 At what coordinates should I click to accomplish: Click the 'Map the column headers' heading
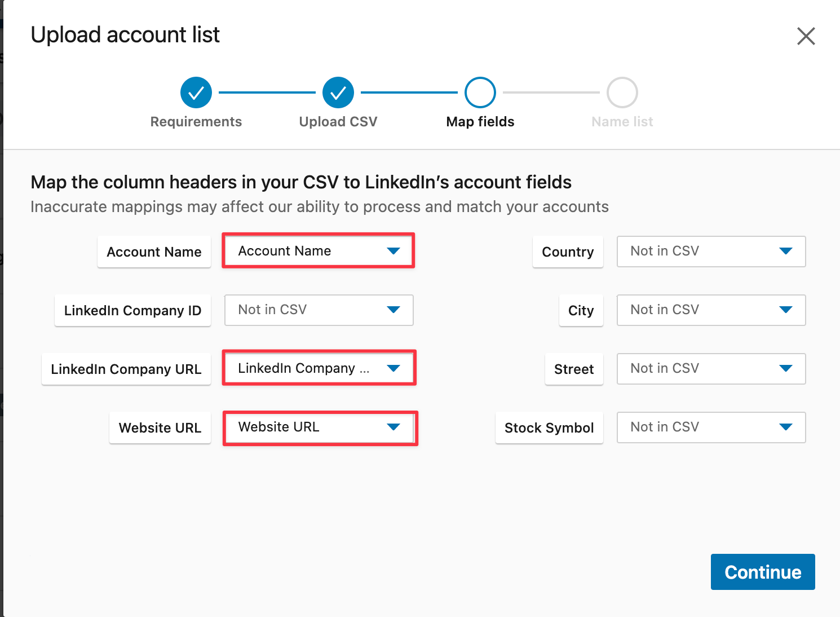[301, 182]
